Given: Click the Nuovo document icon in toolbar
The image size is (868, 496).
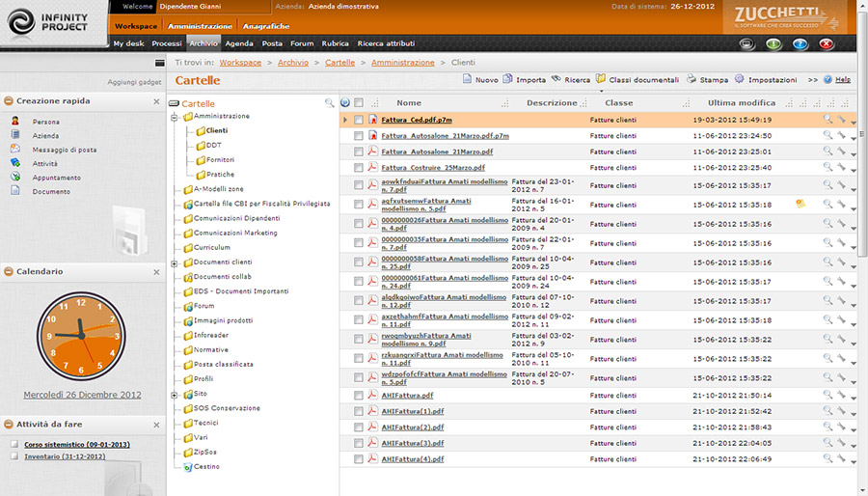Looking at the screenshot, I should click(468, 80).
